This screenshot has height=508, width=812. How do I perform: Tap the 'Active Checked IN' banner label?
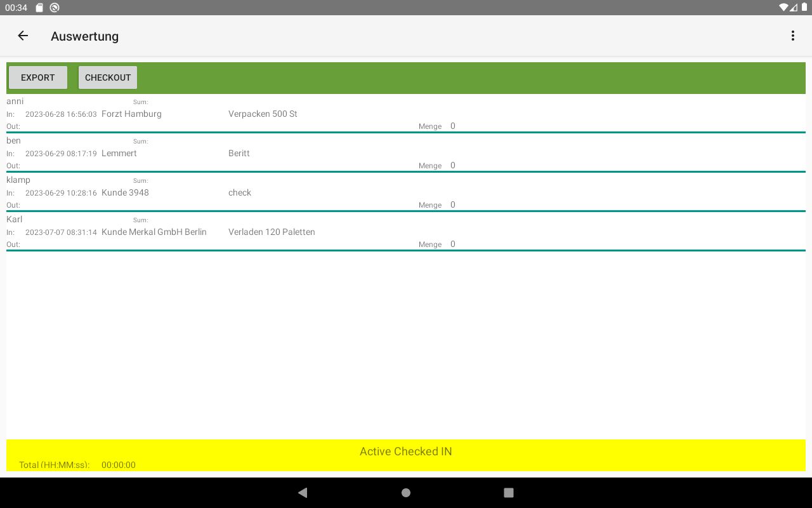pos(406,451)
